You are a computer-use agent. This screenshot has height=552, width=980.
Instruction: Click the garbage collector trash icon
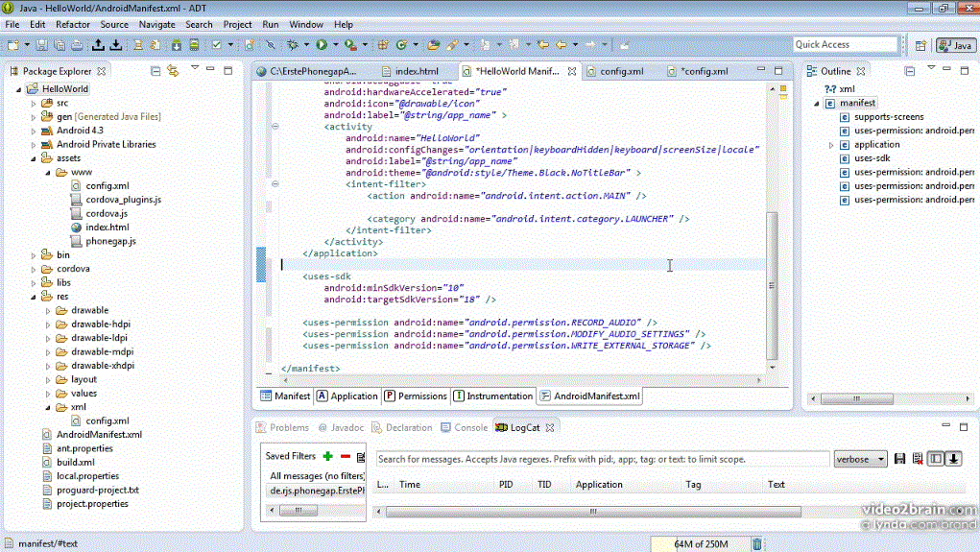click(756, 544)
